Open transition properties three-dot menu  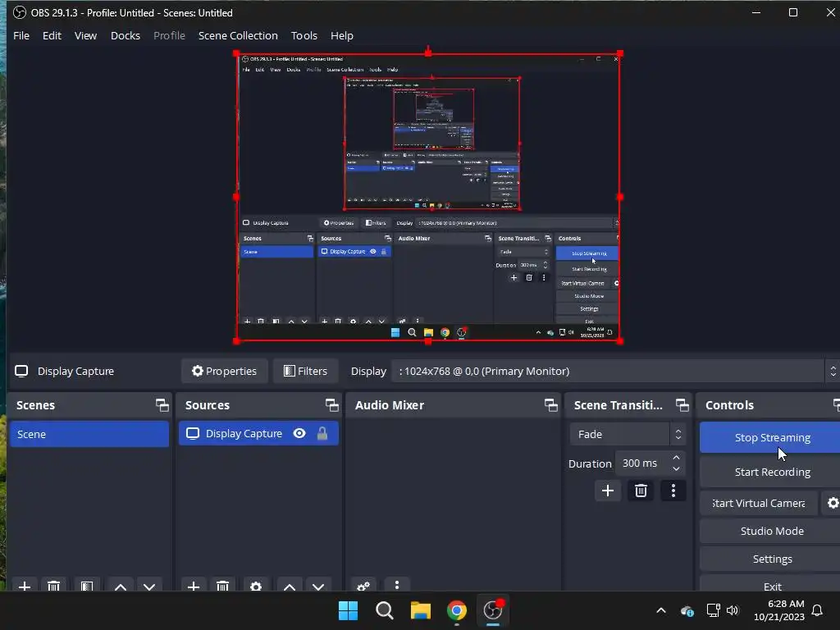(673, 491)
